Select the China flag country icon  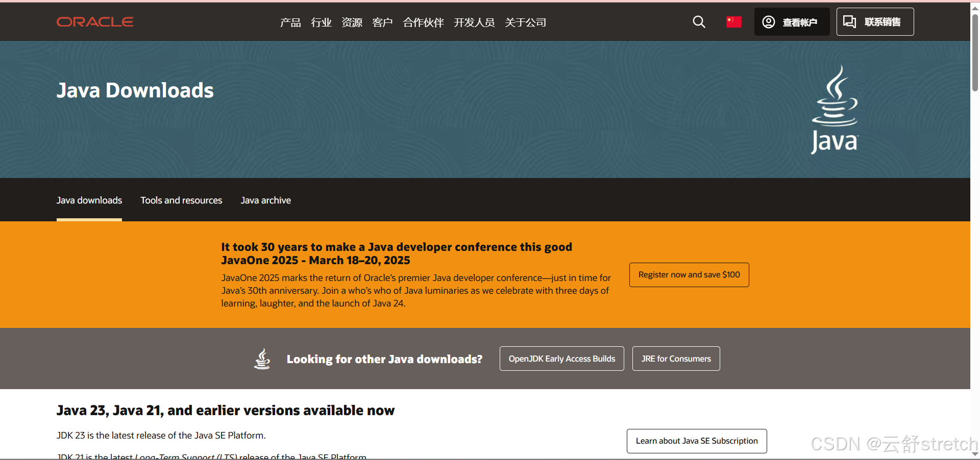coord(733,22)
